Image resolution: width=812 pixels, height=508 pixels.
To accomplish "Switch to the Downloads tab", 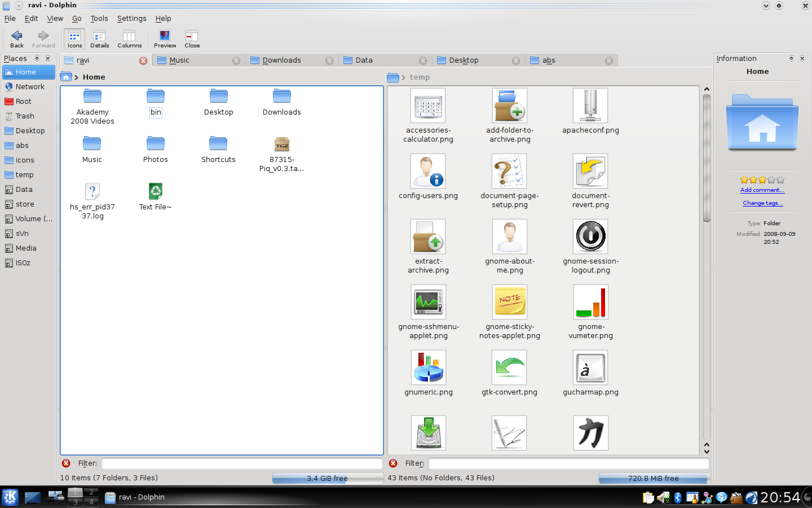I will (x=292, y=60).
